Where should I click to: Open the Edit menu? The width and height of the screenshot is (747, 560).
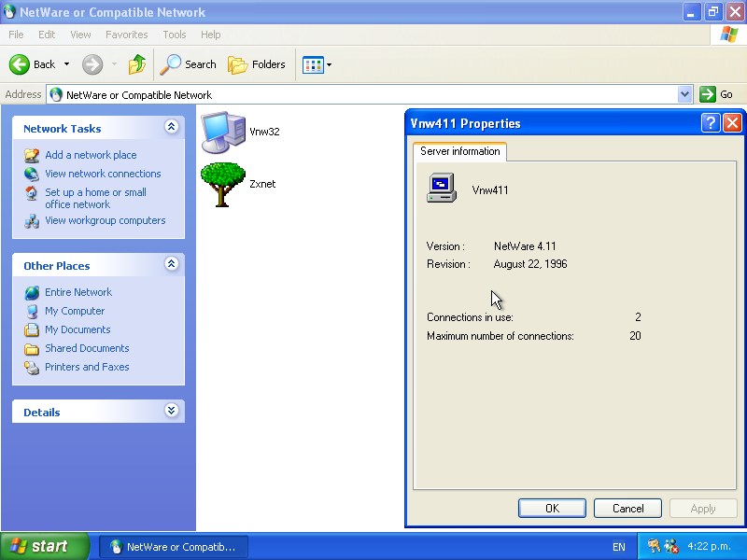point(47,35)
